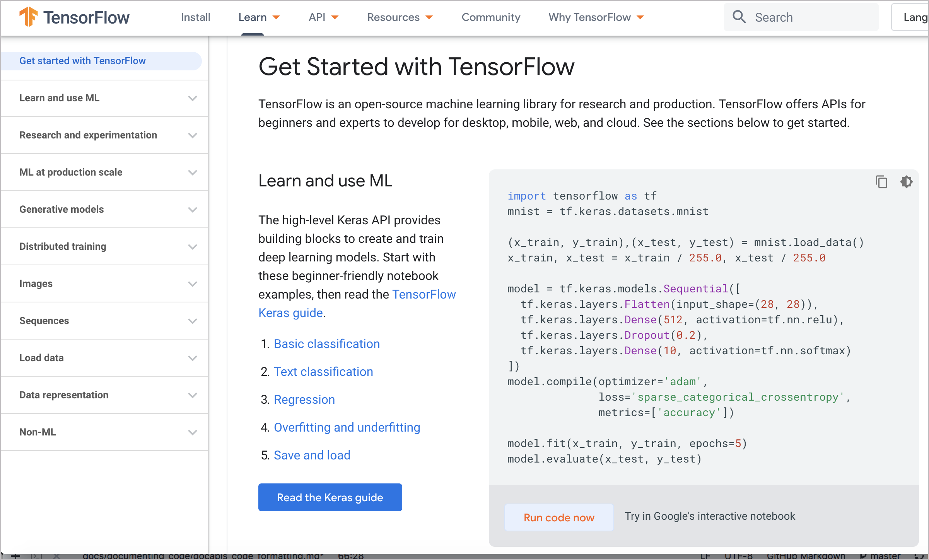Toggle dark code theme with brightness icon

coord(906,181)
